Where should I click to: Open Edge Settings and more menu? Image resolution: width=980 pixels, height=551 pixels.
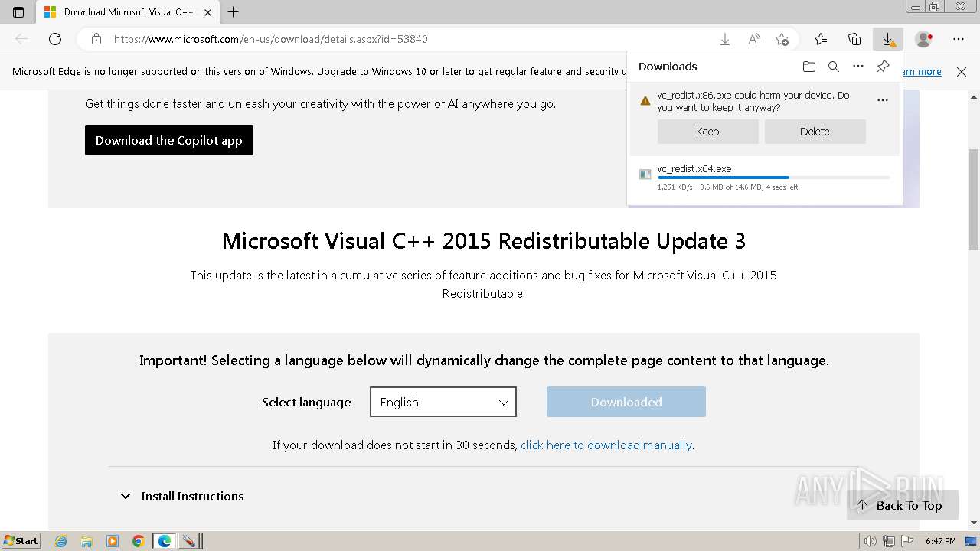[959, 39]
